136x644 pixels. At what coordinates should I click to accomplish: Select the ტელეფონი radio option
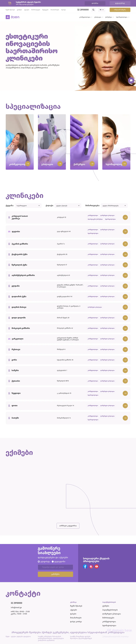pyautogui.click(x=53, y=561)
